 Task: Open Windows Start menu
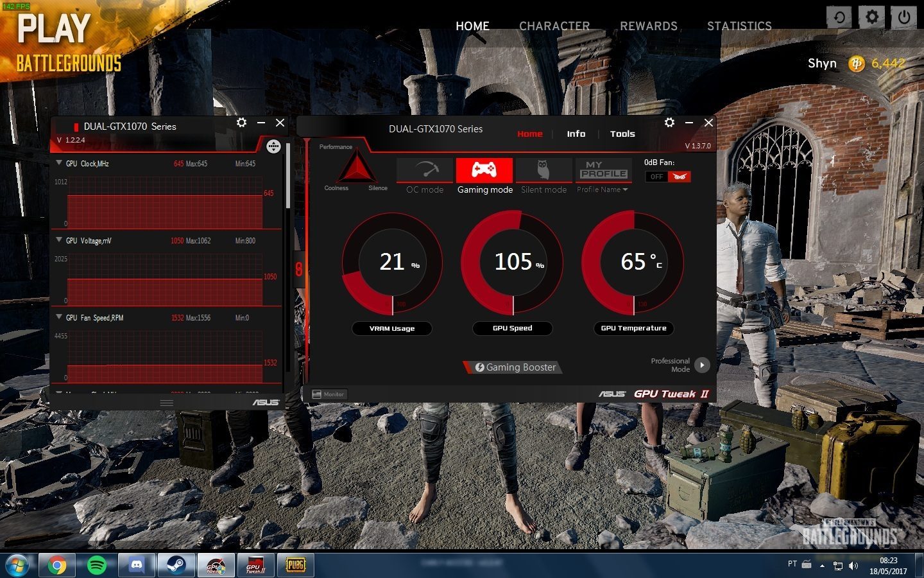[x=17, y=565]
